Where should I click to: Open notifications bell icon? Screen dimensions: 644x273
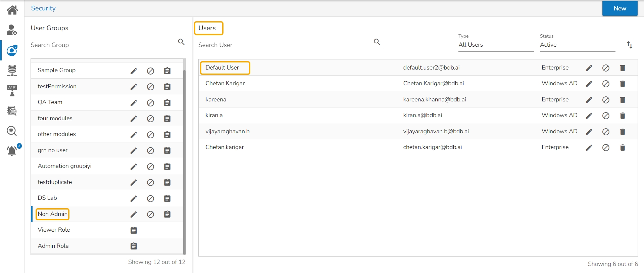12,151
